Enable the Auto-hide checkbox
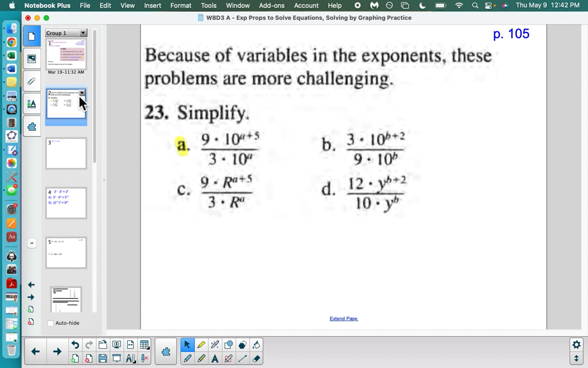This screenshot has width=588, height=368. pyautogui.click(x=50, y=323)
